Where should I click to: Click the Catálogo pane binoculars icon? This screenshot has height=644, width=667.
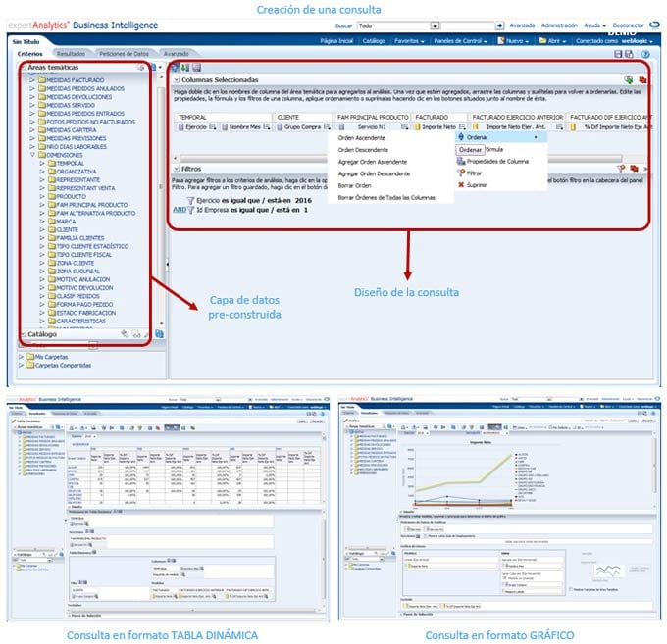136,334
